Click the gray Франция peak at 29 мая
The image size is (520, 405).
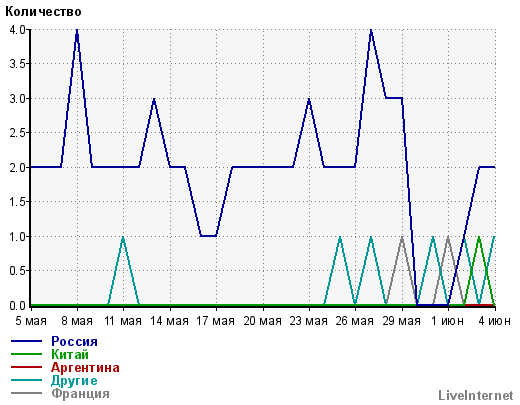[402, 237]
